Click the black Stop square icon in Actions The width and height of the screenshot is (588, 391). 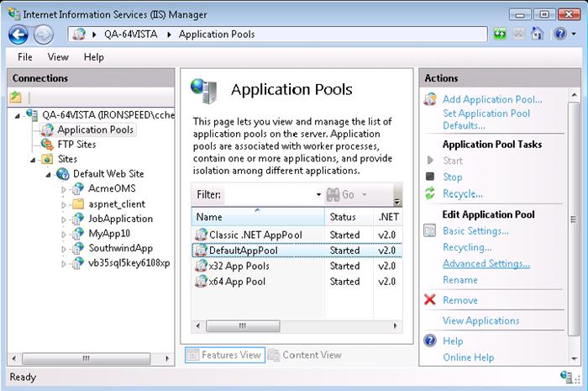430,177
